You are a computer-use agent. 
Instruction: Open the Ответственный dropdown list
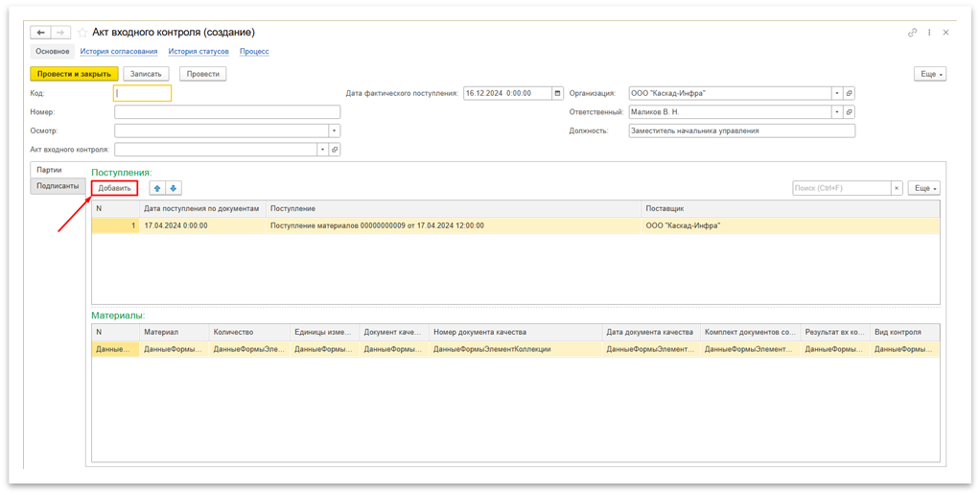click(x=836, y=112)
